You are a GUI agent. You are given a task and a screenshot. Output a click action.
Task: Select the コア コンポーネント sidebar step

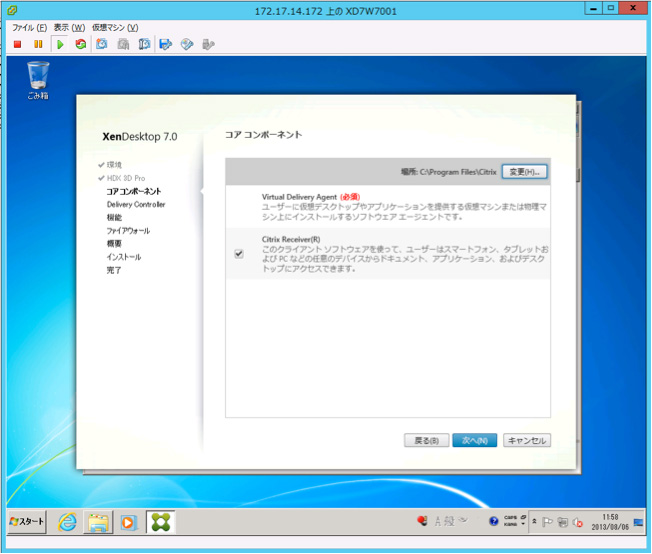click(x=134, y=191)
